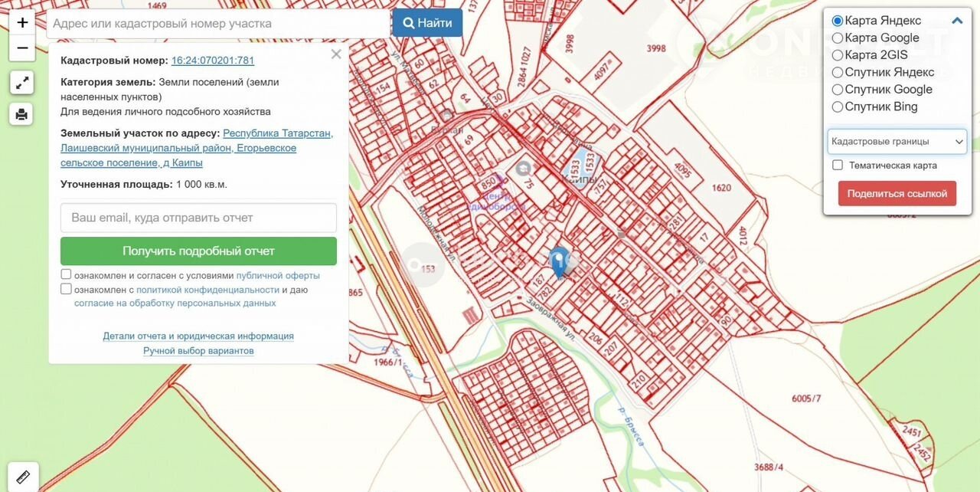The height and width of the screenshot is (492, 980).
Task: Click the print map icon
Action: (22, 114)
